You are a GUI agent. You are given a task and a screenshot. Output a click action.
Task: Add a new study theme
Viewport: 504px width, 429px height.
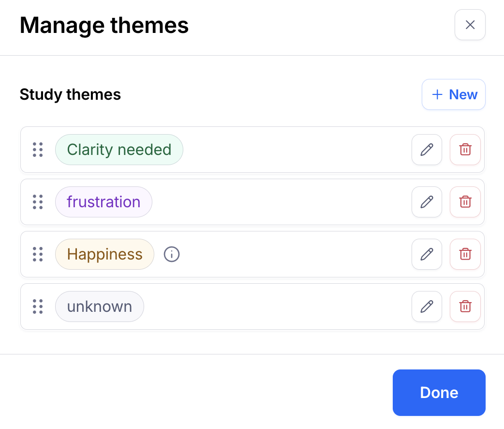pyautogui.click(x=454, y=94)
